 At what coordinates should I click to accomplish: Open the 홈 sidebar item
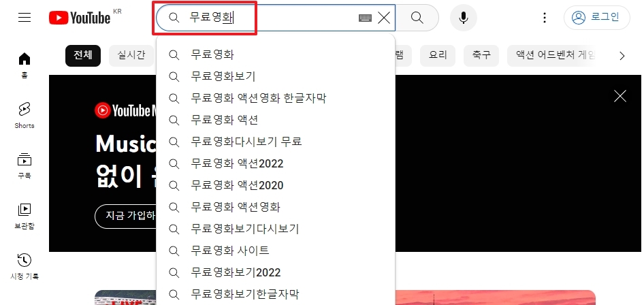[x=25, y=65]
